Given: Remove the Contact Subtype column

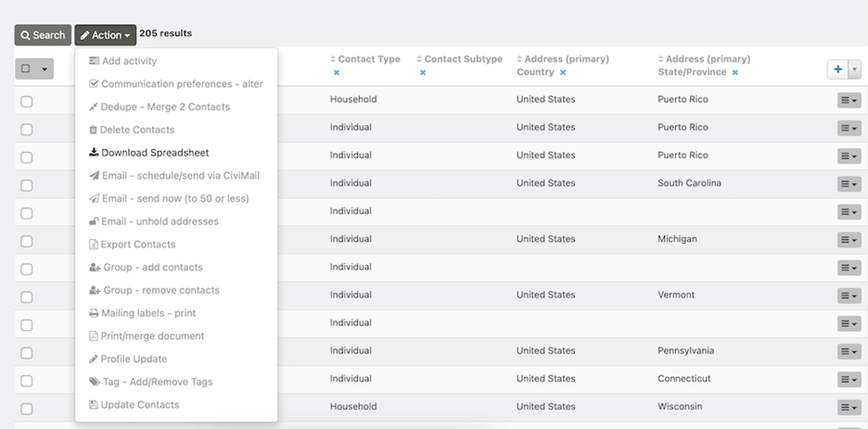Looking at the screenshot, I should pyautogui.click(x=422, y=72).
